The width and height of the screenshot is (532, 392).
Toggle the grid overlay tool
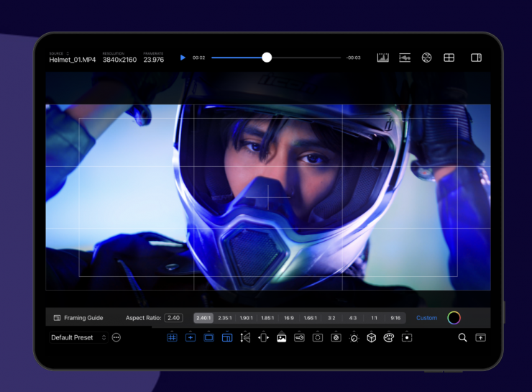point(172,337)
